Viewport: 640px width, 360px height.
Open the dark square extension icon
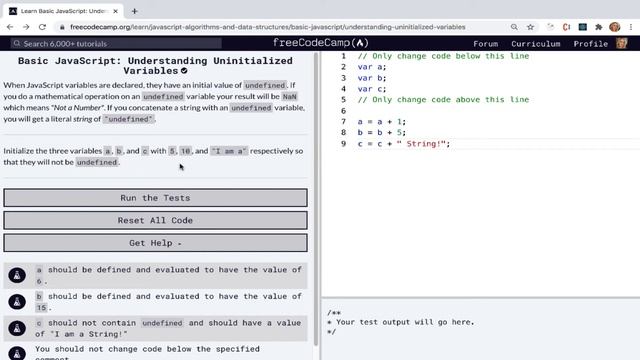point(582,27)
